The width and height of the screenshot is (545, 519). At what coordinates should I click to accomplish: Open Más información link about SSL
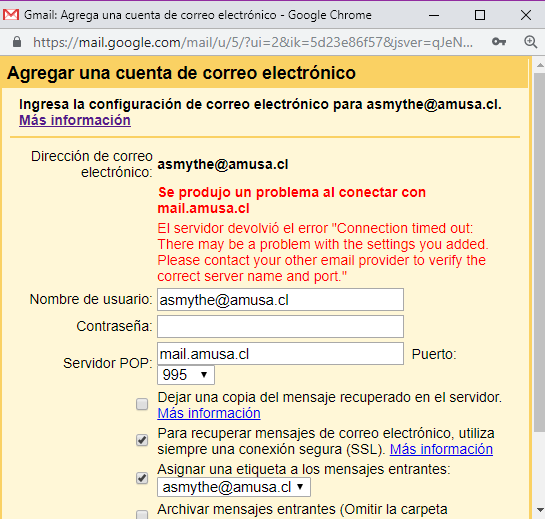(441, 449)
